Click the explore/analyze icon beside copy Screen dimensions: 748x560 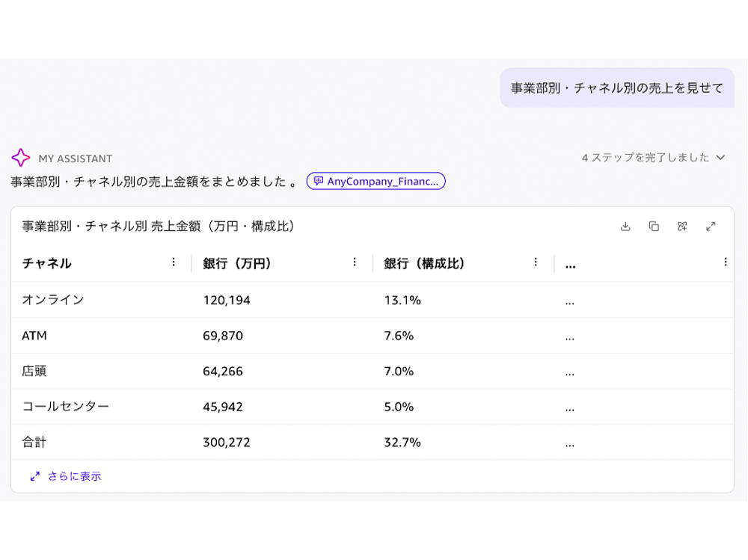point(682,227)
